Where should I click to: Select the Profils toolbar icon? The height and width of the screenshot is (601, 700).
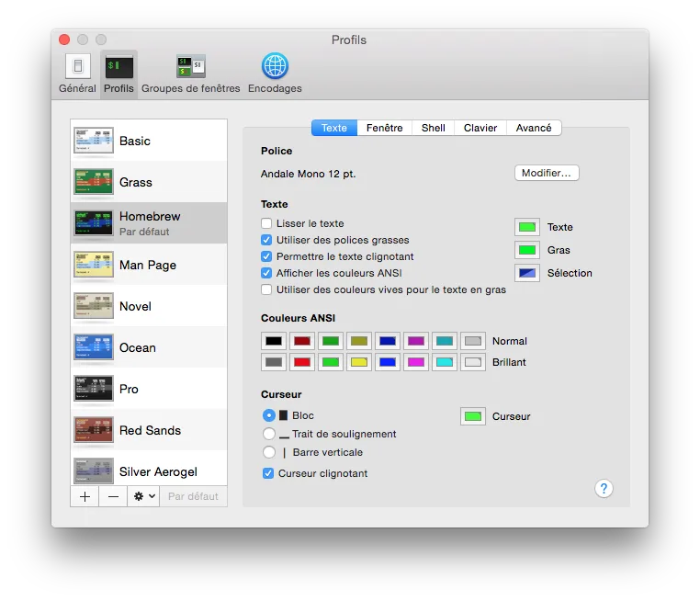119,74
